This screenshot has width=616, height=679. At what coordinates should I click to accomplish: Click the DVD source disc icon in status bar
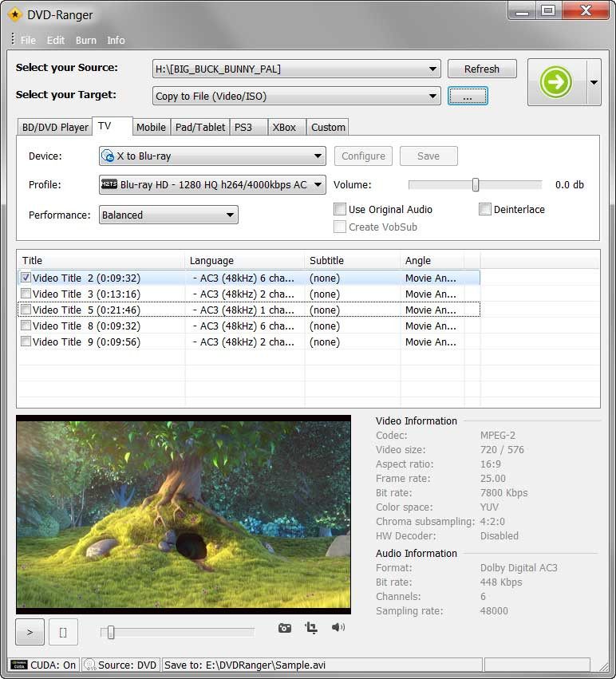pyautogui.click(x=89, y=665)
